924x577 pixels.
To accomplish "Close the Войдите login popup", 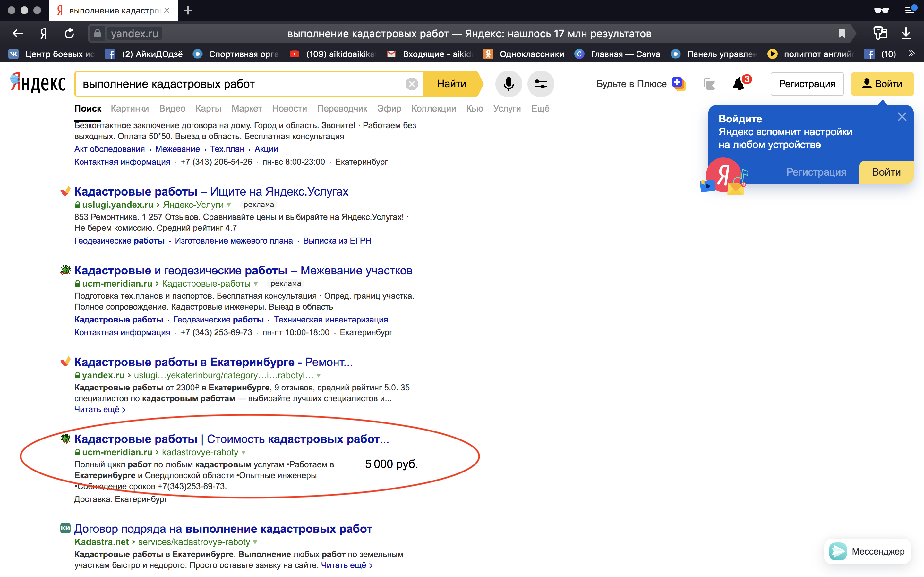I will 902,117.
